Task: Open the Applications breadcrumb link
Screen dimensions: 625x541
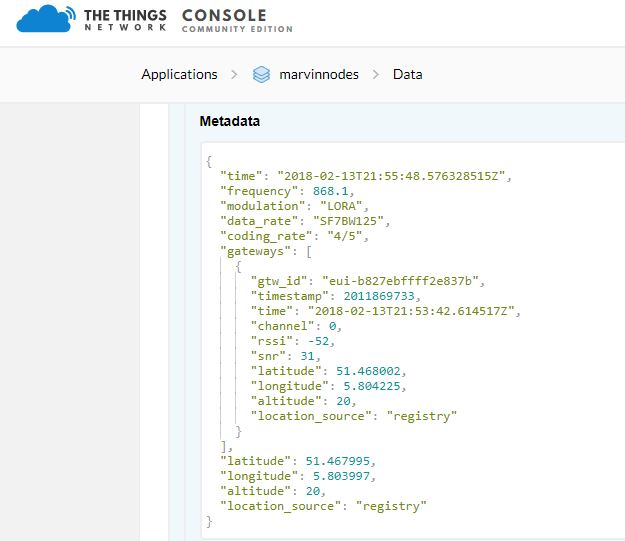Action: click(x=179, y=74)
